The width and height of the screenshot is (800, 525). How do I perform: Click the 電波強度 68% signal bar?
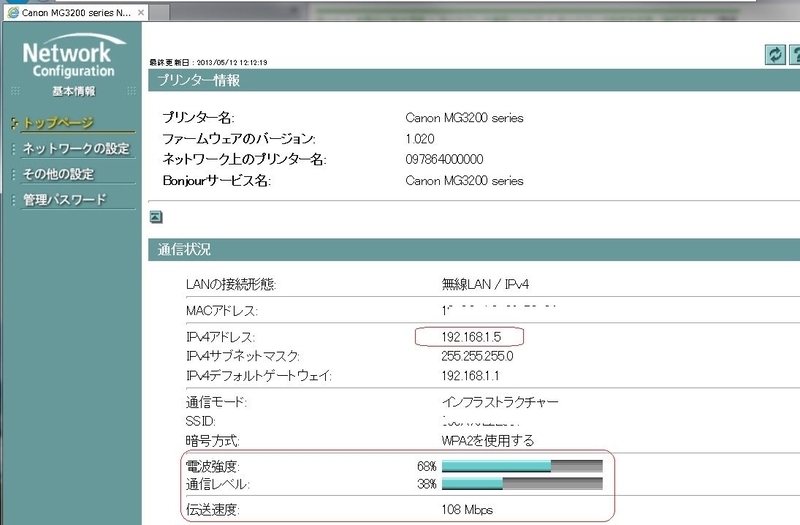point(522,466)
